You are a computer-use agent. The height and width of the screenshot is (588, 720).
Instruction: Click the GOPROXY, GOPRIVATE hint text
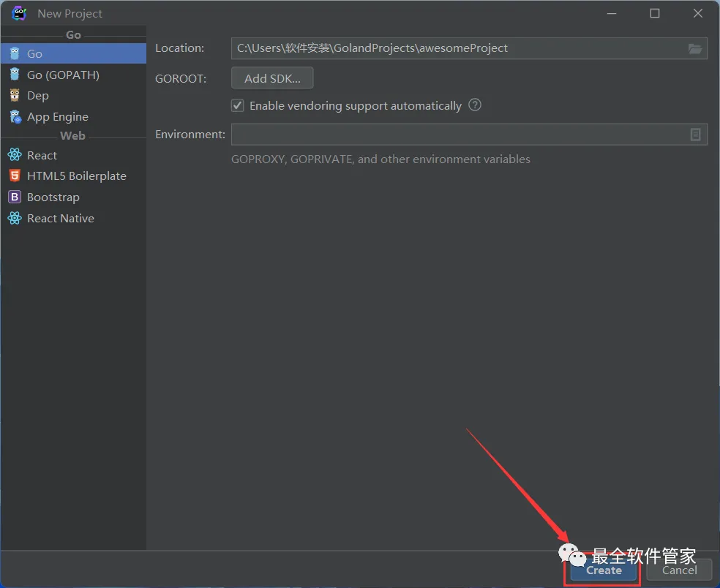[380, 159]
